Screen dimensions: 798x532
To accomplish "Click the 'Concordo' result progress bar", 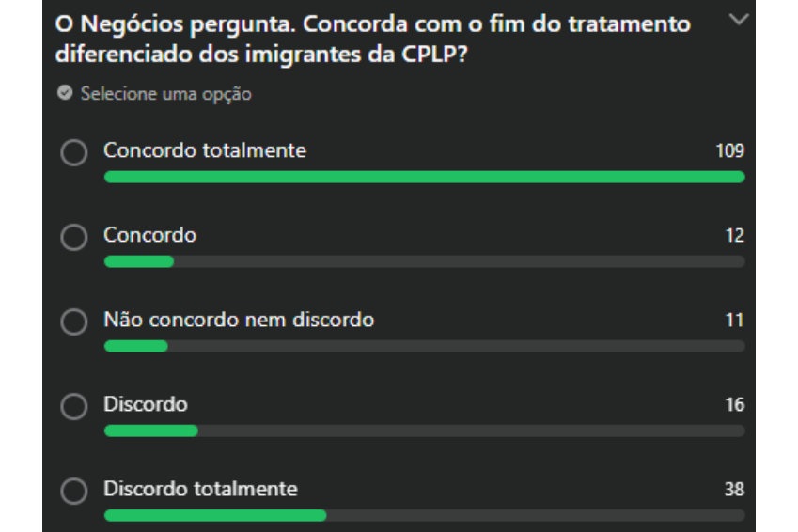I will pyautogui.click(x=424, y=261).
